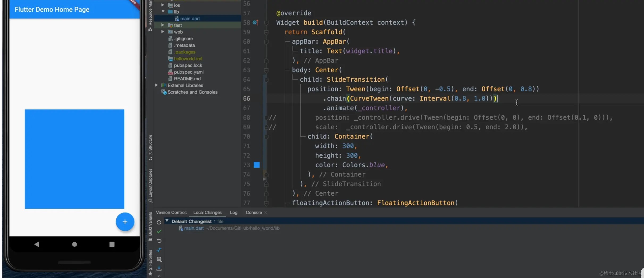Select helloworld.iml in project tree
Viewport: 644px width, 278px height.
[x=188, y=58]
